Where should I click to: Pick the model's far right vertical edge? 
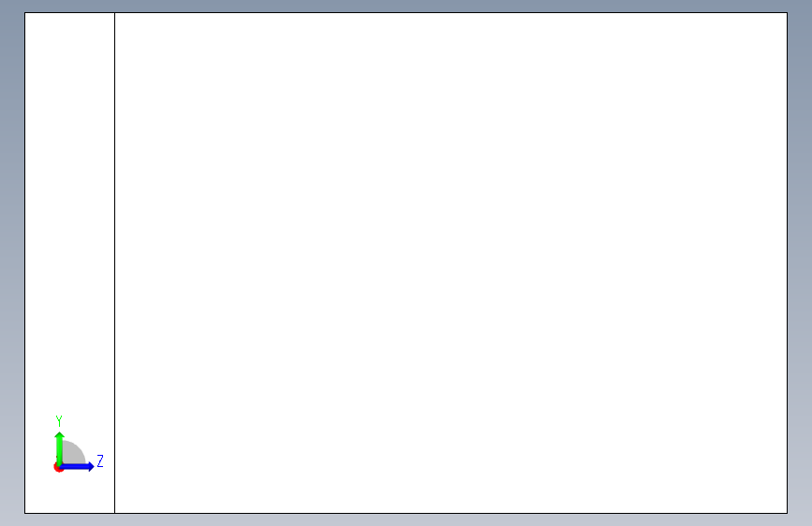tap(787, 263)
